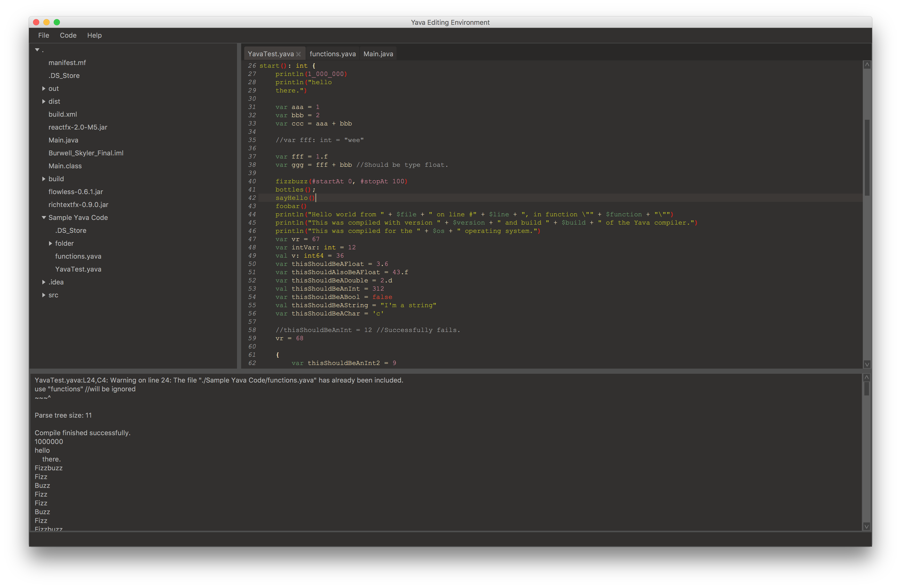
Task: Switch to the Main.java tab
Action: (378, 54)
